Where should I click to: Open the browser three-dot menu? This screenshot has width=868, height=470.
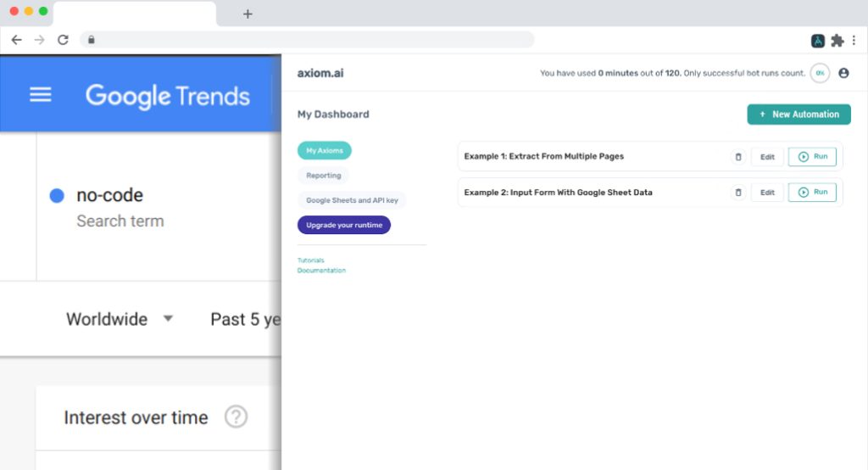coord(854,41)
